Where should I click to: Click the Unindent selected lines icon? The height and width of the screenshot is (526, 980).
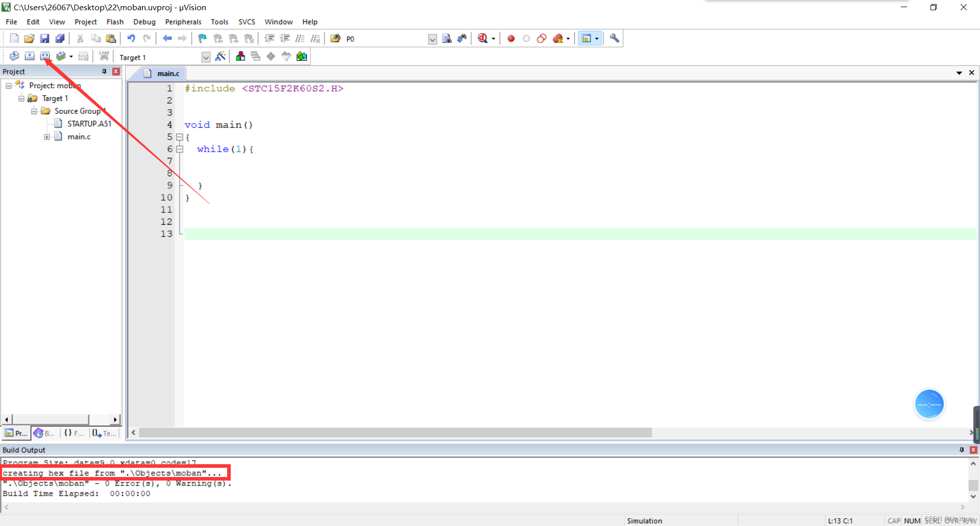285,38
